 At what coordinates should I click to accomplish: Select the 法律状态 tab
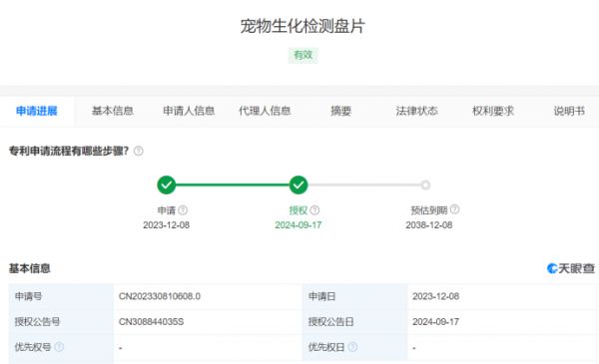[x=416, y=111]
